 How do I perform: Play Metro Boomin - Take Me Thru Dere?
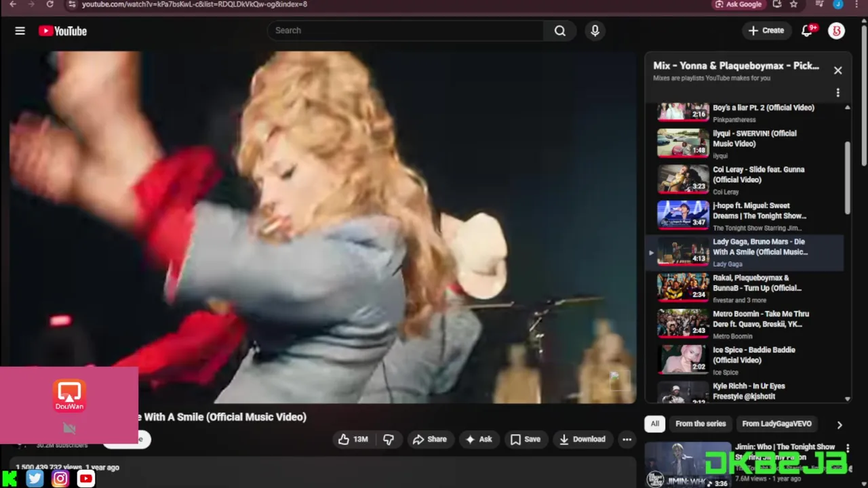[744, 324]
